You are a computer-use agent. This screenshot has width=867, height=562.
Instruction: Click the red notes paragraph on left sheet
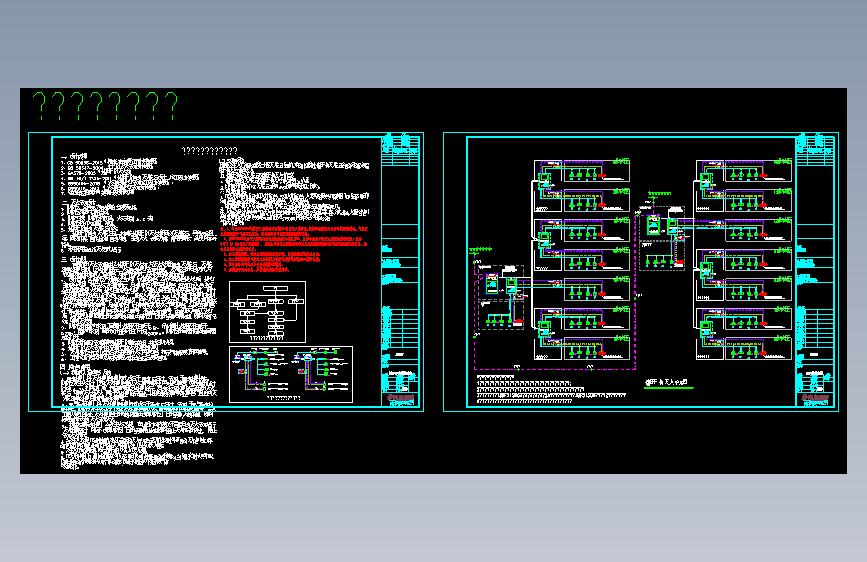(x=294, y=249)
